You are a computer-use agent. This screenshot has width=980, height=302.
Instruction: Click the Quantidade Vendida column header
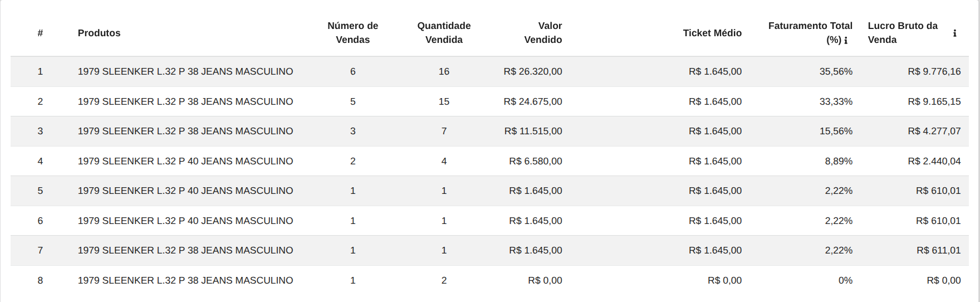point(444,33)
